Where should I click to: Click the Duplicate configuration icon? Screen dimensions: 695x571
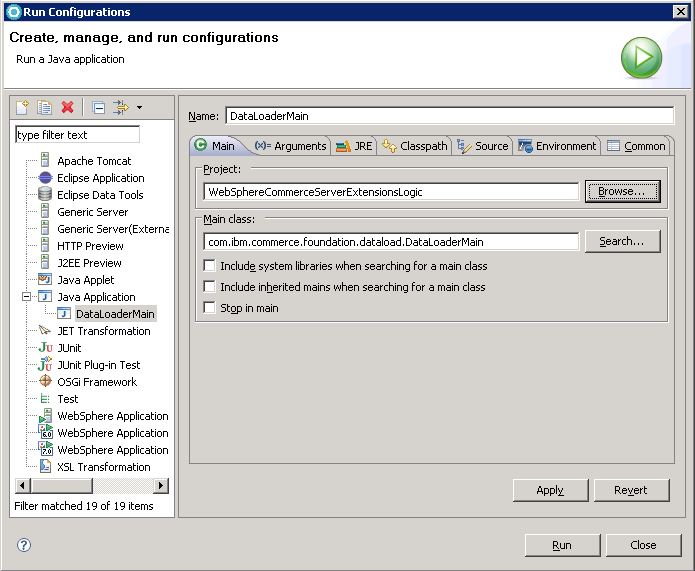tap(44, 107)
